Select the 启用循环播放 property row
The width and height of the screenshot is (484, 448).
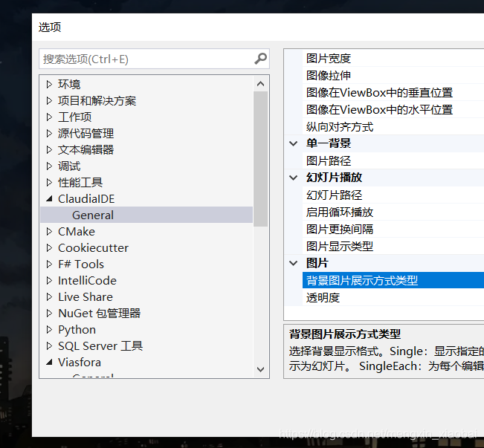(393, 212)
